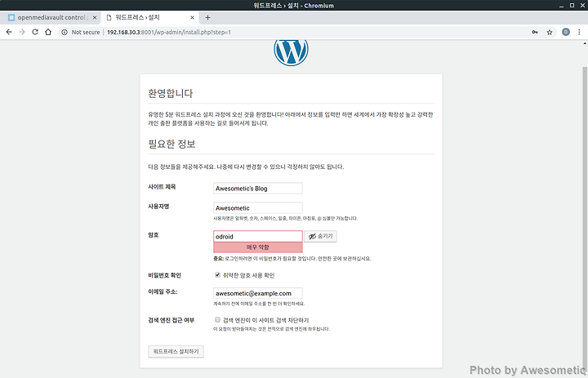Open the browser home page
588x378 pixels.
(x=48, y=33)
